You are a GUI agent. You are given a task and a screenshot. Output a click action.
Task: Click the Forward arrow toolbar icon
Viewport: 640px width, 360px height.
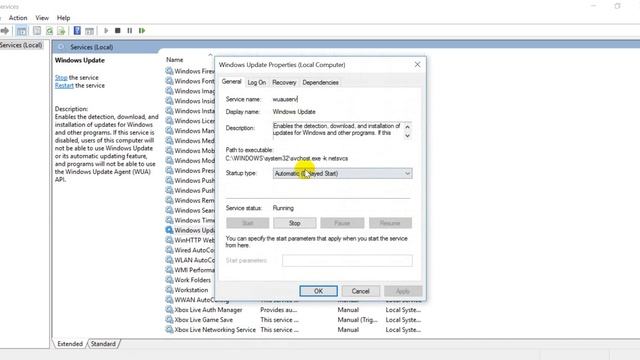[4, 31]
